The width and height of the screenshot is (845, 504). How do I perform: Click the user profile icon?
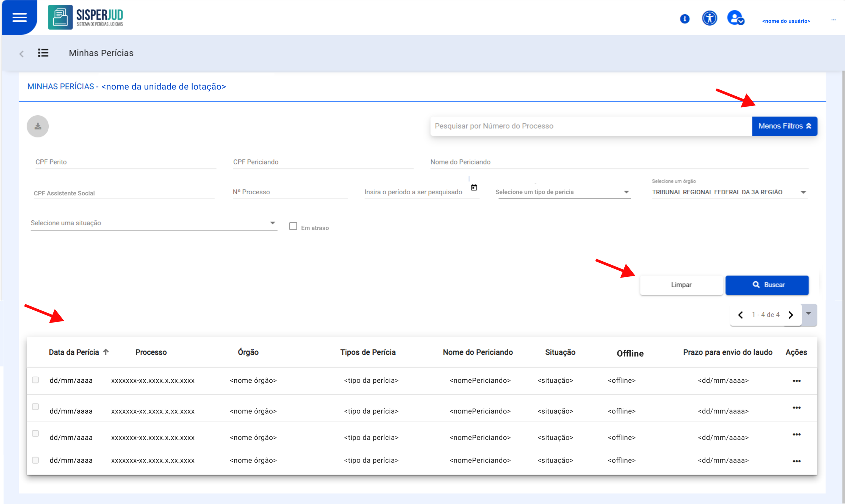pyautogui.click(x=735, y=18)
